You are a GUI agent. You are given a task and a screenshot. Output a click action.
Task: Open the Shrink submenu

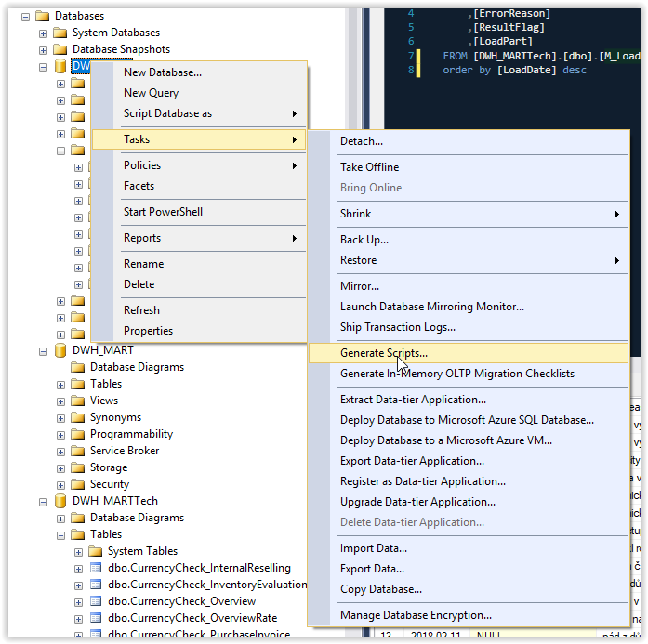[469, 214]
